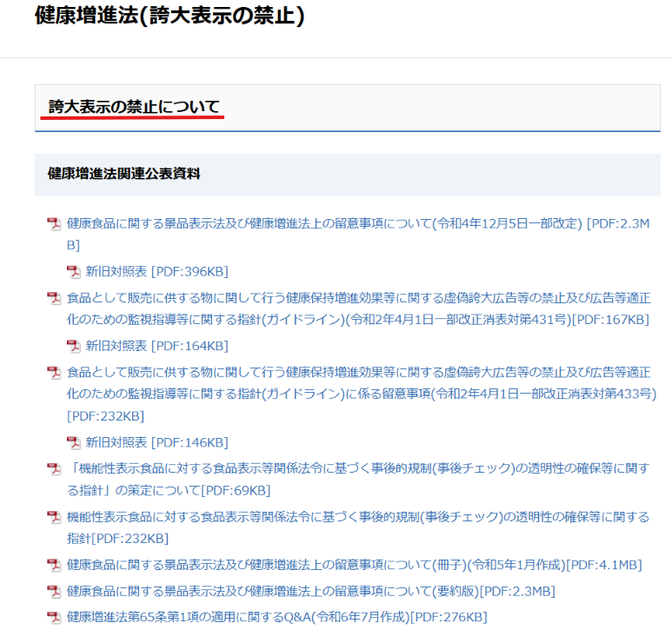
Task: Click PDF icon beside 留意事項 消表対第433号
Action: (x=54, y=373)
